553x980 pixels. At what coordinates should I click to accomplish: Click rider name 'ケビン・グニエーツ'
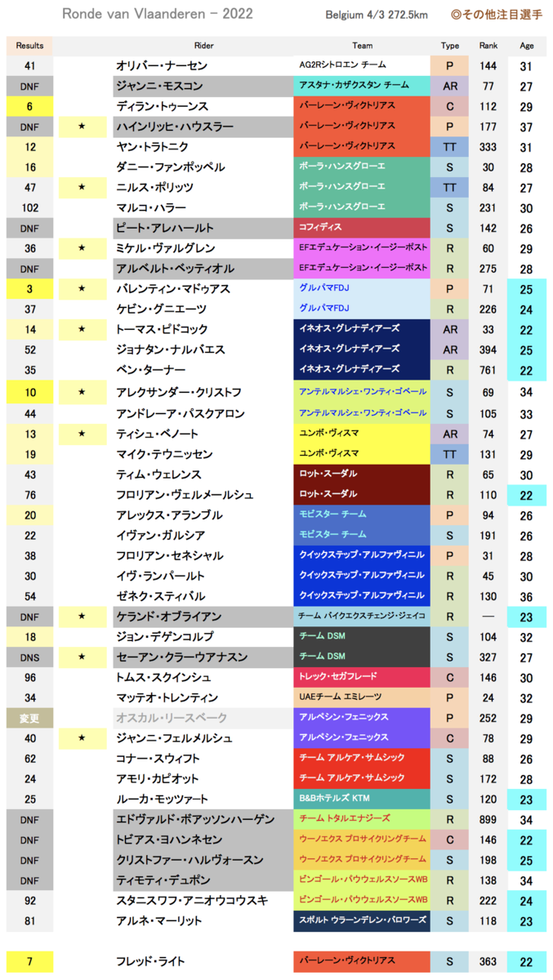[x=161, y=309]
